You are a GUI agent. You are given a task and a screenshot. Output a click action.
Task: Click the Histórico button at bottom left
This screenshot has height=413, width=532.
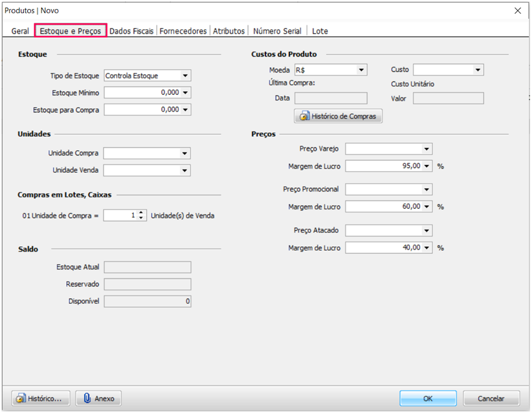[41, 399]
